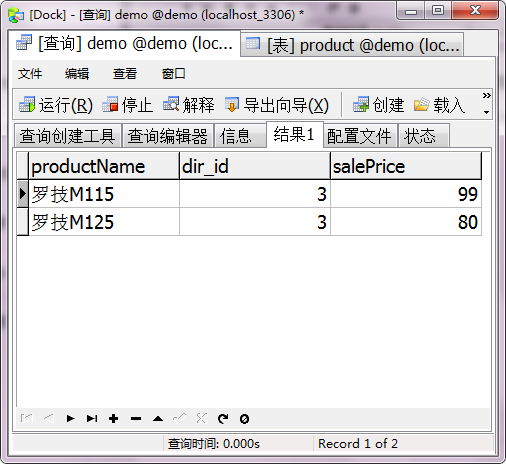Viewport: 506px width, 464px height.
Task: Open the 查看 menu
Action: pyautogui.click(x=125, y=74)
